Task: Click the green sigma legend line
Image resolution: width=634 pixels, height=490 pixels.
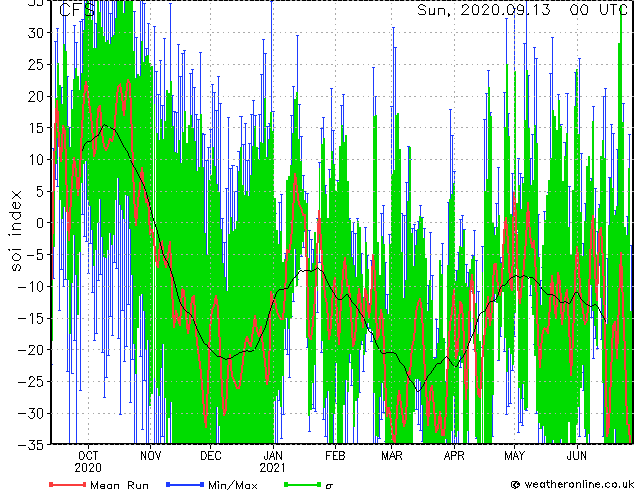Action: pos(303,484)
